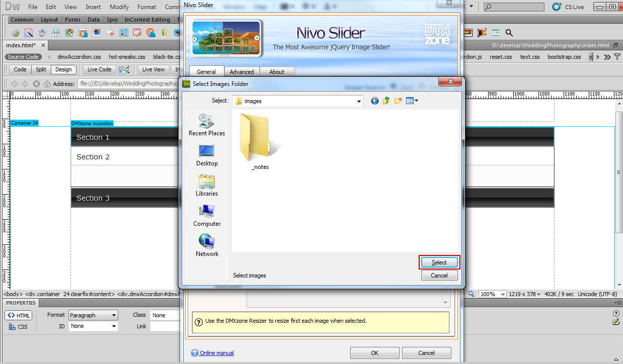Toggle Live View mode

click(153, 70)
